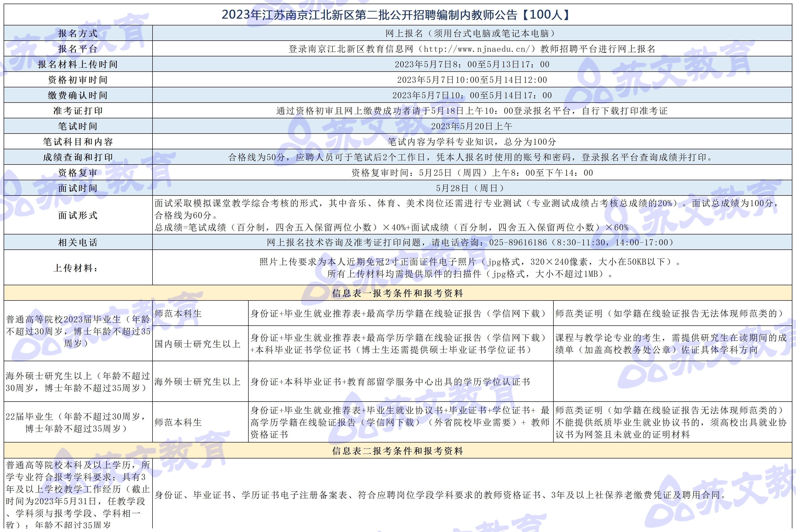Image resolution: width=796 pixels, height=532 pixels.
Task: Click the materials cell mentioning 本科毕业证书学位证书（博士生还需提供
Action: click(x=401, y=343)
